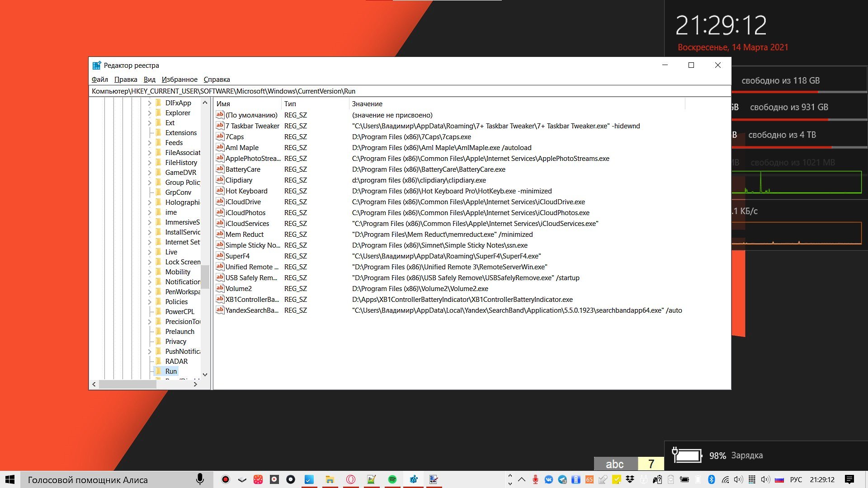Screen dimensions: 868x488
Task: Open the Избранное menu
Action: click(x=179, y=80)
